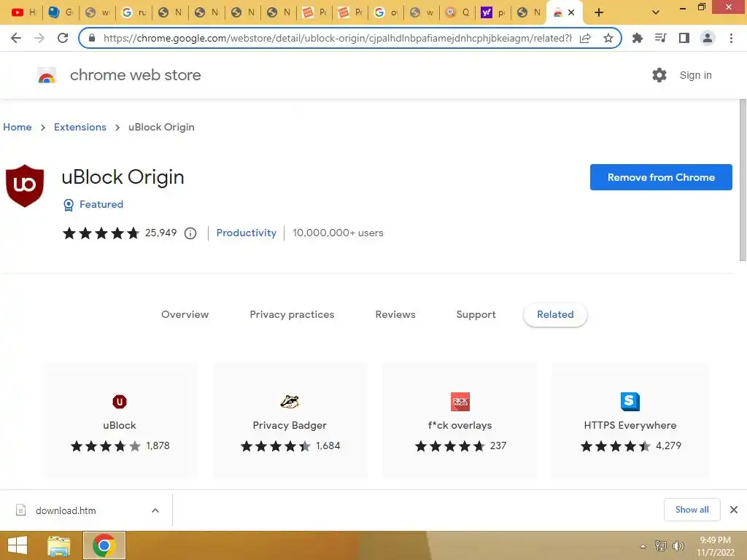The image size is (747, 560).
Task: Open the volume speaker tray icon
Action: click(678, 546)
